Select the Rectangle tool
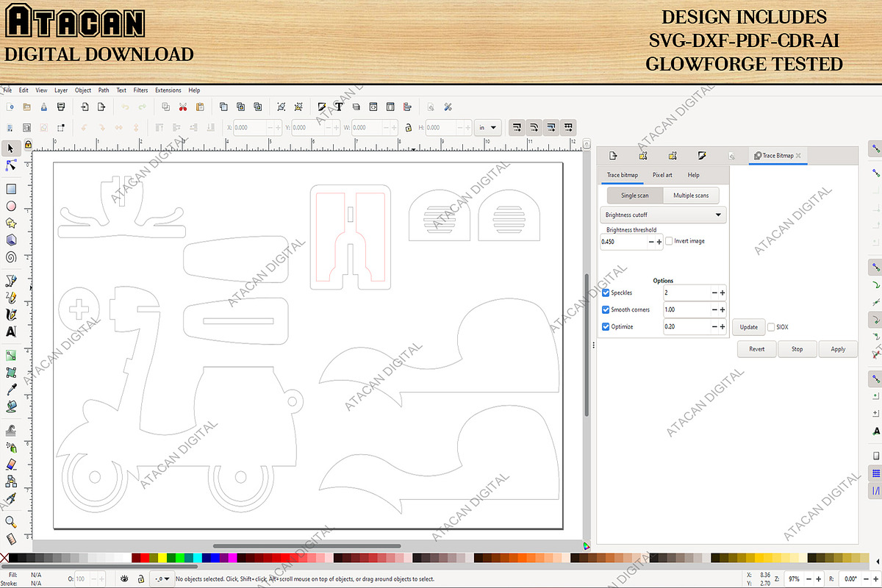Viewport: 882px width, 588px height. point(11,189)
